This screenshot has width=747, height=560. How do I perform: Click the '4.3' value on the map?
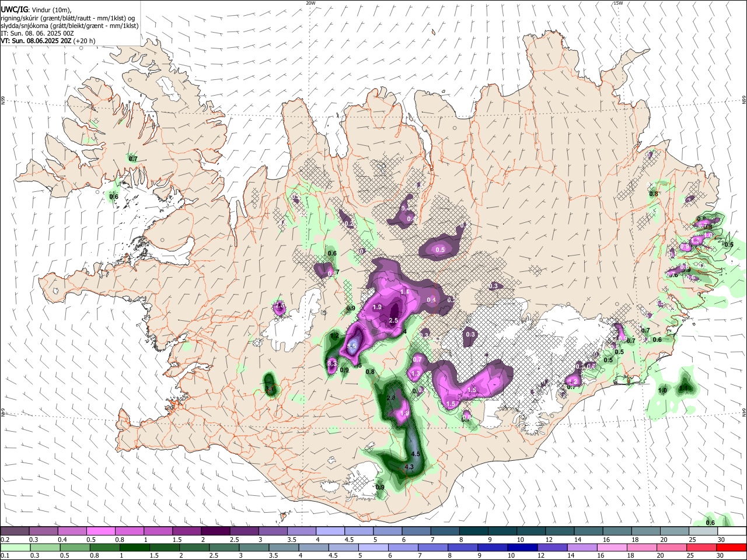coord(409,467)
